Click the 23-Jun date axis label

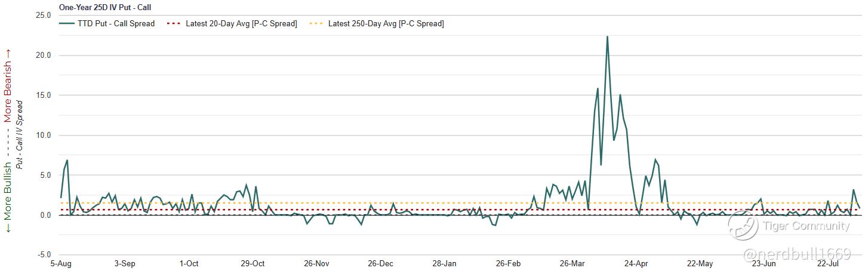(764, 263)
